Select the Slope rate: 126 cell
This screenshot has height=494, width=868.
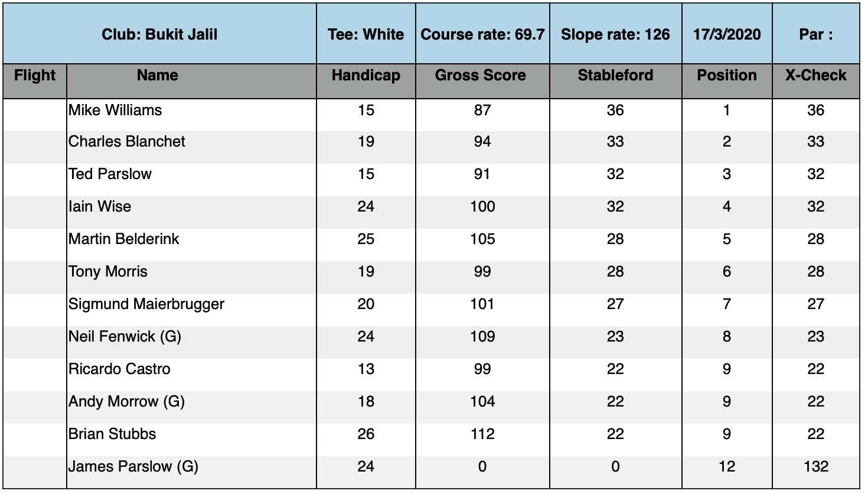pyautogui.click(x=615, y=34)
